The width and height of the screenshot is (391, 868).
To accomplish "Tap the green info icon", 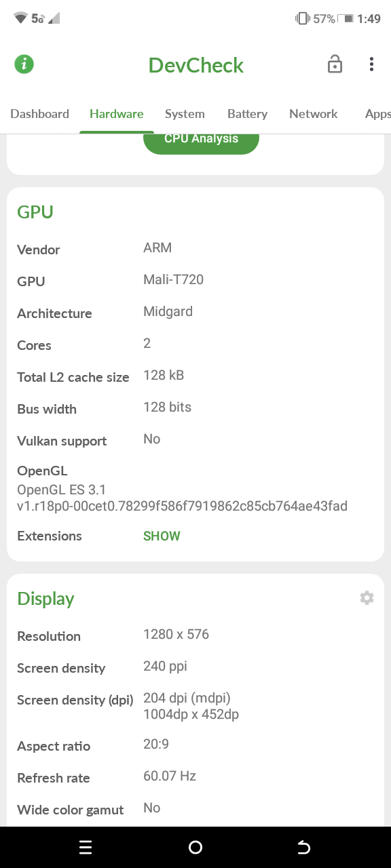I will click(x=24, y=64).
